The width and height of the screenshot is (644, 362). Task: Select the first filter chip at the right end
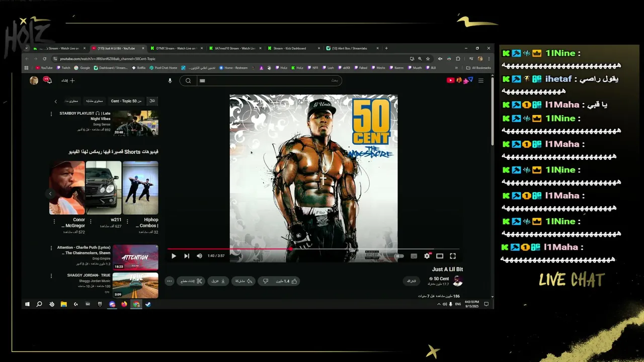coord(152,101)
